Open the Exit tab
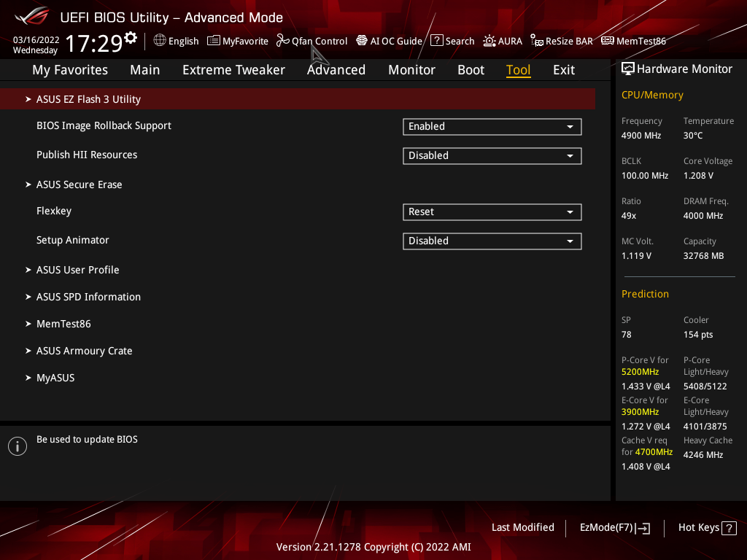Screen dimensions: 747x560 coord(564,70)
